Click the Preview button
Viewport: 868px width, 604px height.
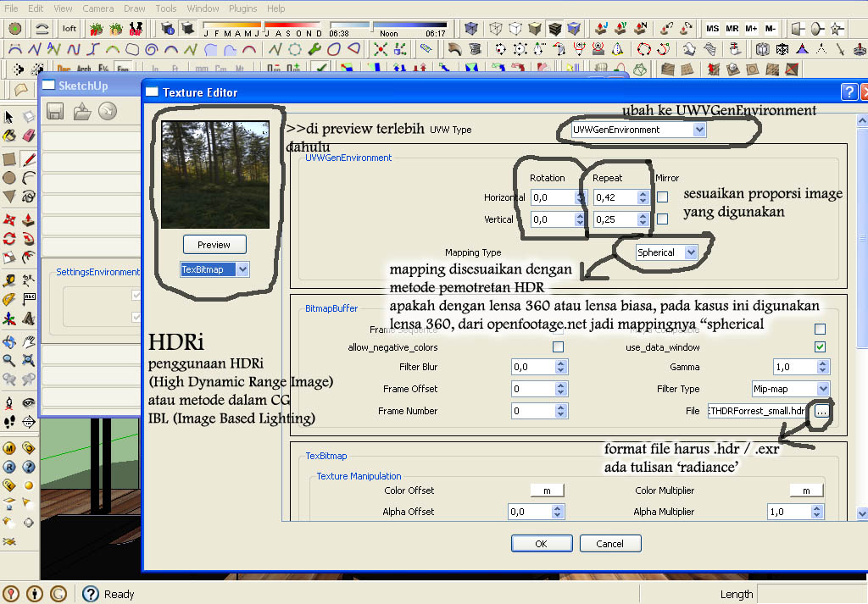coord(214,245)
